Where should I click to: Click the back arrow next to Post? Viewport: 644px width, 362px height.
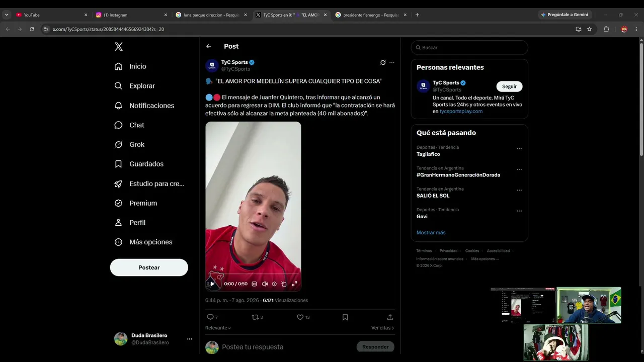[209, 46]
